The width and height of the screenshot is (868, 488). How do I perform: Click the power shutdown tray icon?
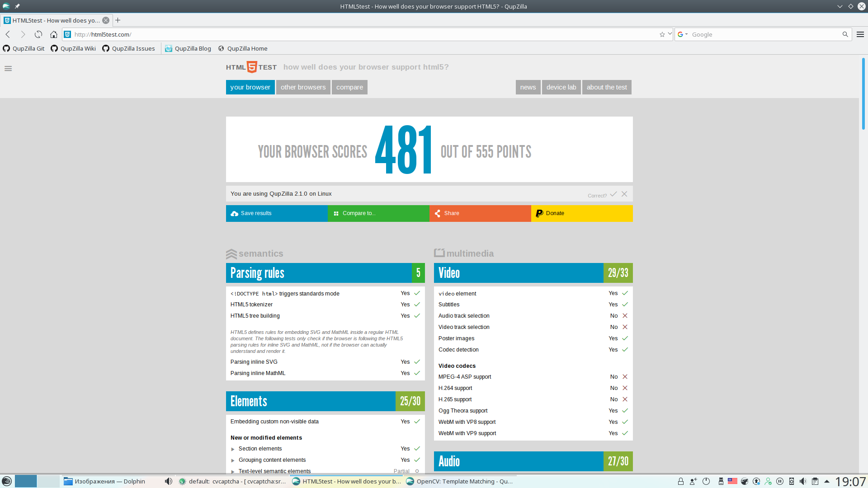(706, 481)
